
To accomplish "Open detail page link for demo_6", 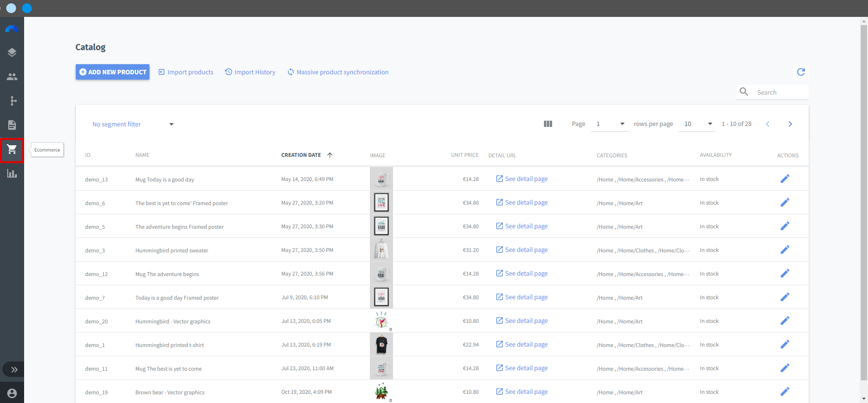I will pyautogui.click(x=522, y=202).
